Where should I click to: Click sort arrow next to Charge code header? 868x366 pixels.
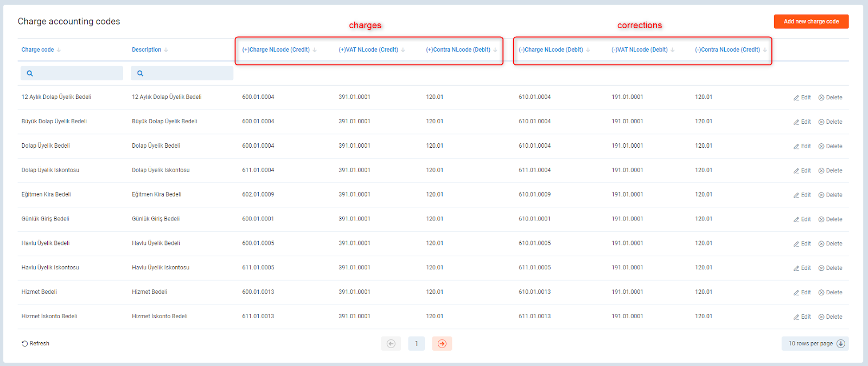click(59, 50)
